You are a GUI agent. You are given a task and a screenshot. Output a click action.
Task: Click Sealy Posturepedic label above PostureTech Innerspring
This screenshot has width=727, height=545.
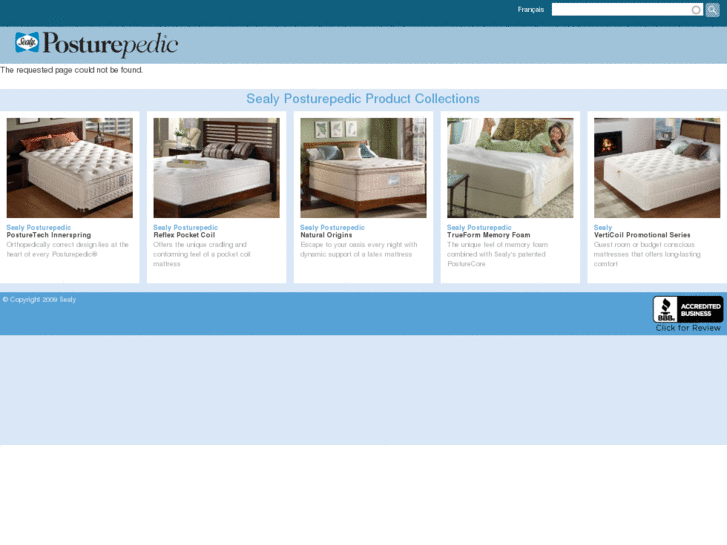(x=38, y=228)
